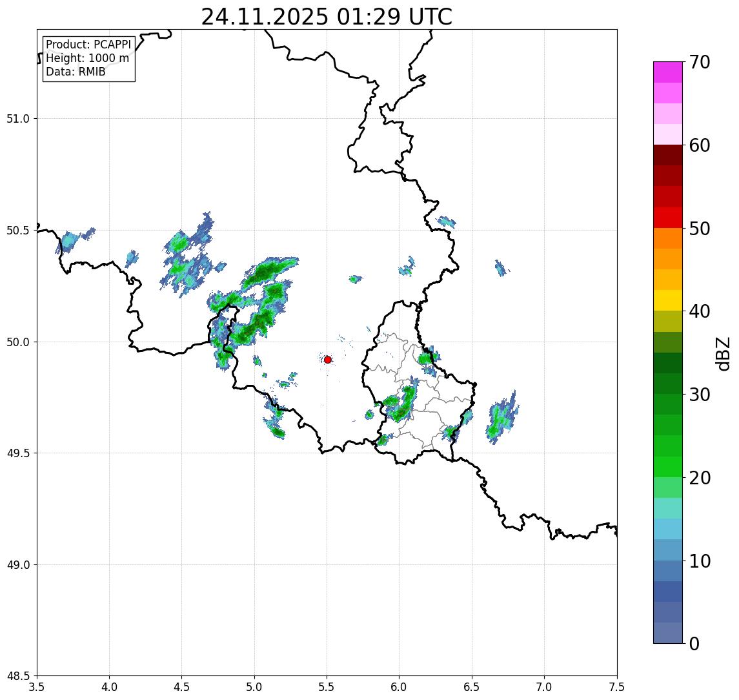Click the colorbar tick label 10
The width and height of the screenshot is (739, 700).
coord(700,561)
